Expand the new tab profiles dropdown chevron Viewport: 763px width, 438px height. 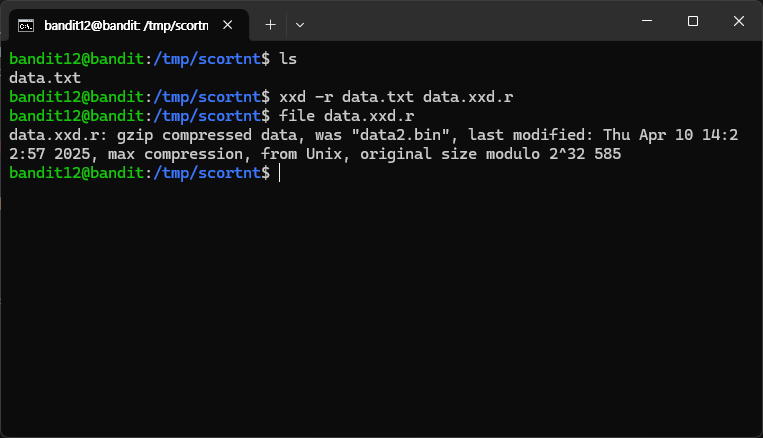(300, 25)
